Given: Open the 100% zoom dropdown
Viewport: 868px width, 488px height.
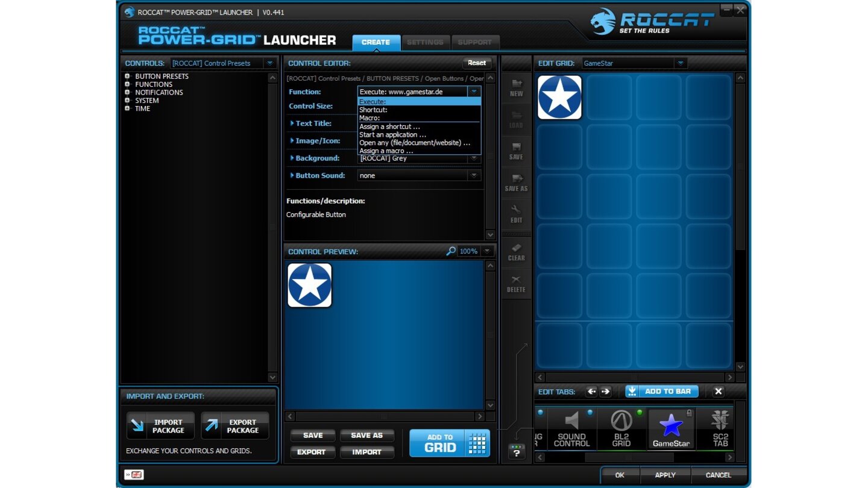Looking at the screenshot, I should point(487,251).
